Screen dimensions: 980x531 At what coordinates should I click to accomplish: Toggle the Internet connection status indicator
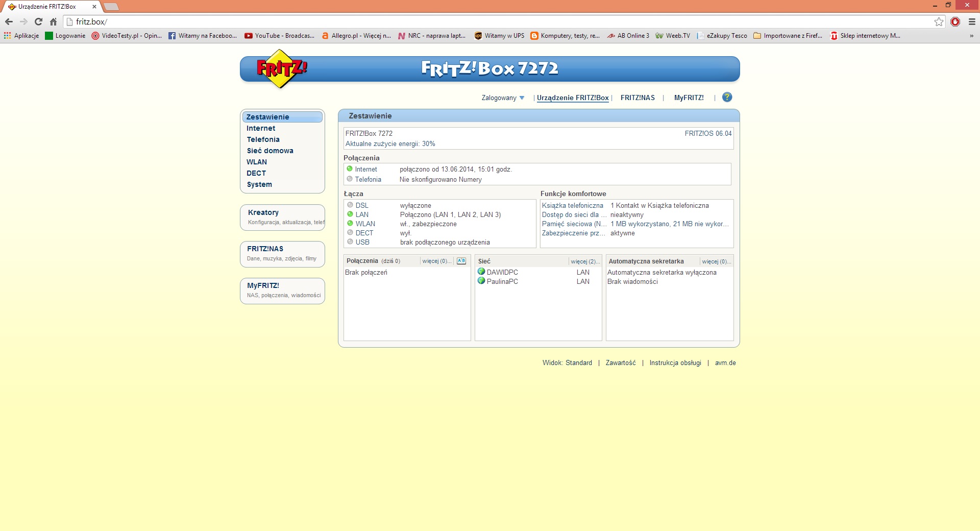[x=350, y=169]
